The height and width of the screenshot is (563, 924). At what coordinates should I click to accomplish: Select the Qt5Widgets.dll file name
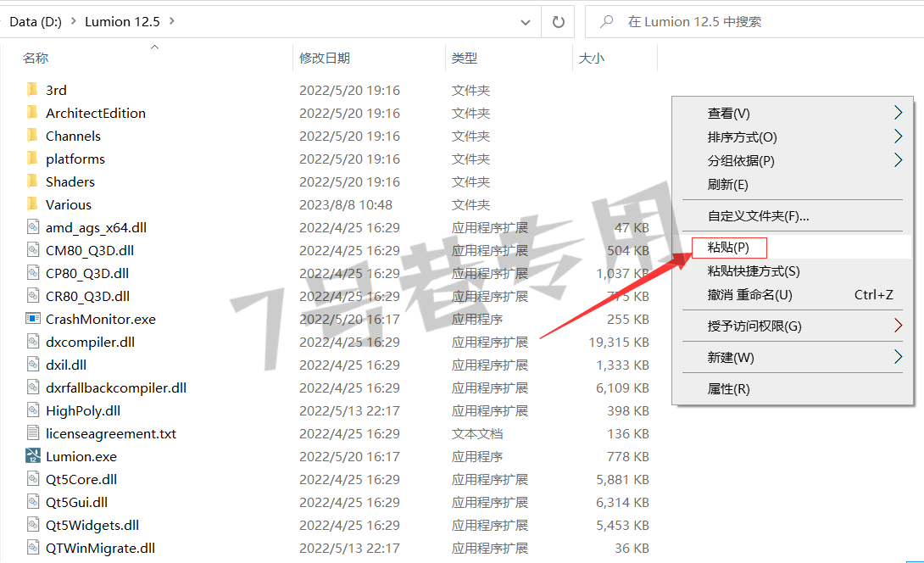(x=92, y=525)
